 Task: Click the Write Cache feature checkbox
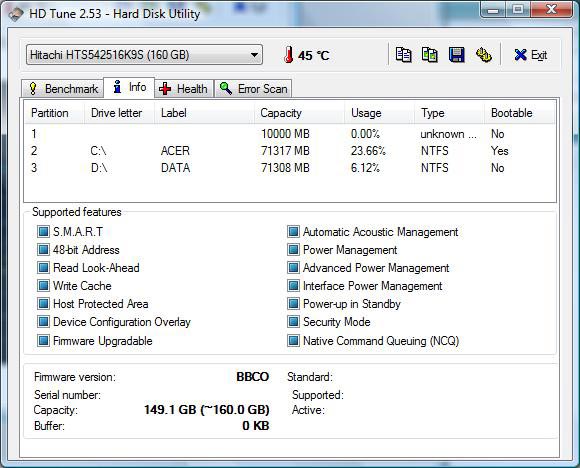(43, 286)
